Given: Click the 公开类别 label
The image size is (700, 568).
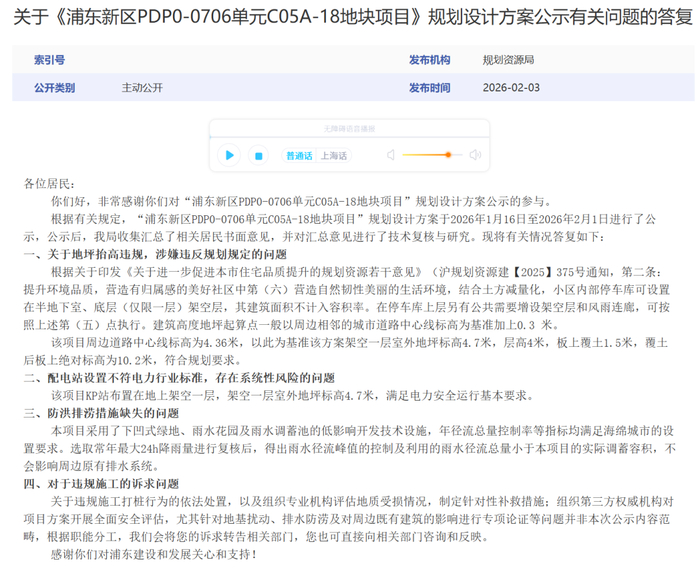Looking at the screenshot, I should (x=54, y=88).
